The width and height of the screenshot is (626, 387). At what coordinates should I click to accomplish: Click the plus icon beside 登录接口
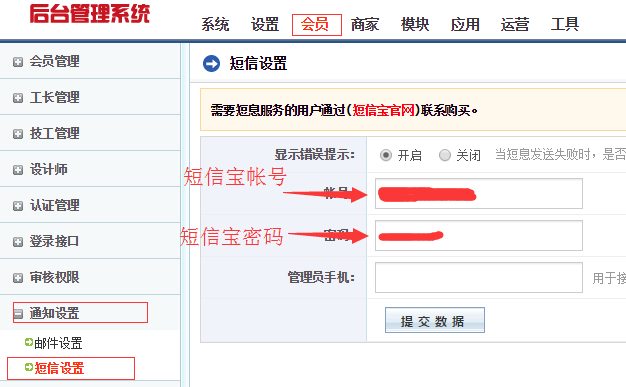tap(18, 242)
